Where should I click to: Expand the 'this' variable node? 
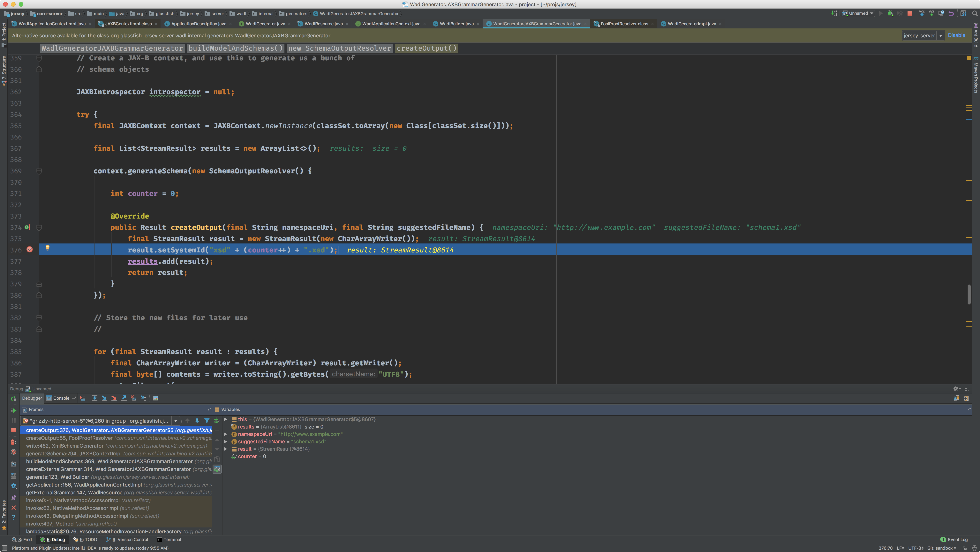click(x=226, y=419)
